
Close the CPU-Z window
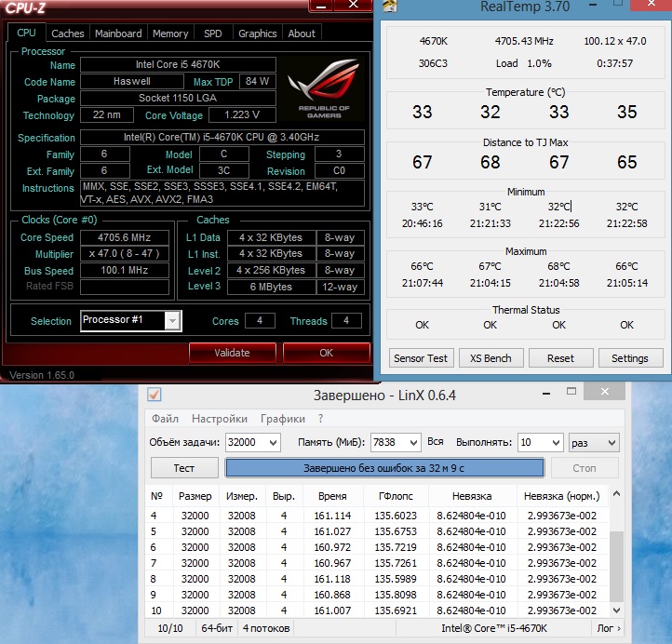click(x=353, y=5)
